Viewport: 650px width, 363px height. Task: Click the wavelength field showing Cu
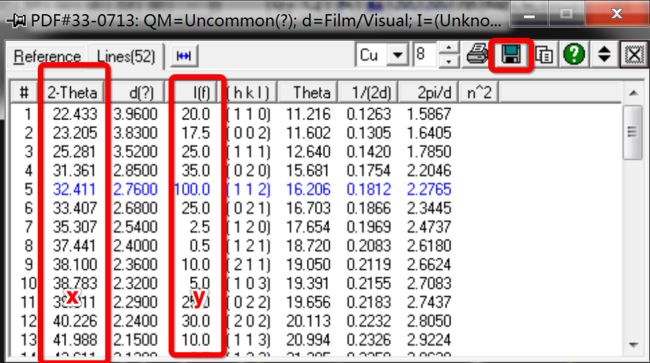pyautogui.click(x=372, y=54)
